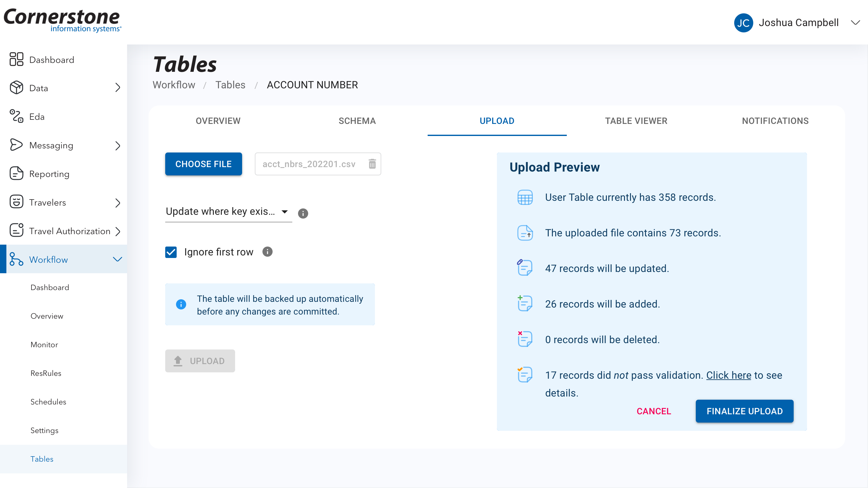Open the Update where key exists dropdown
Viewport: 868px width, 488px height.
[228, 211]
